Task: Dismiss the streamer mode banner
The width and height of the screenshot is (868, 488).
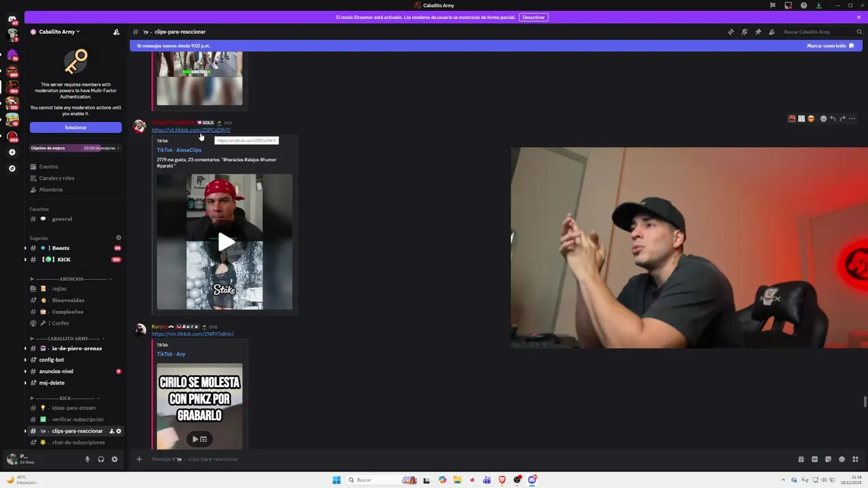Action: [859, 17]
